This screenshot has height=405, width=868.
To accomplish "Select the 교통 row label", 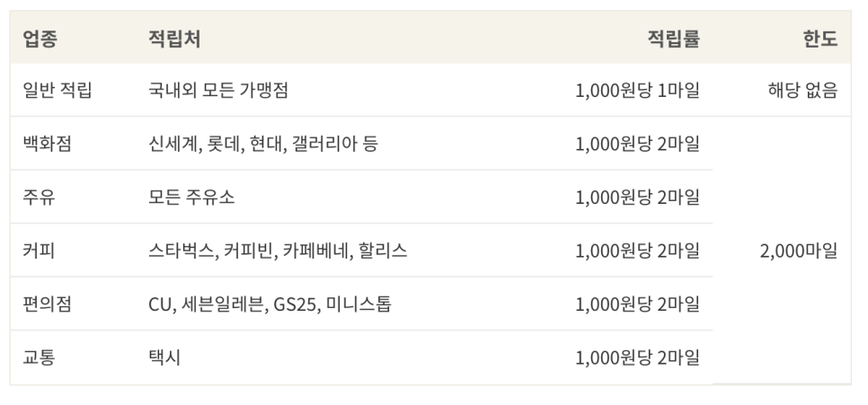I will (39, 357).
